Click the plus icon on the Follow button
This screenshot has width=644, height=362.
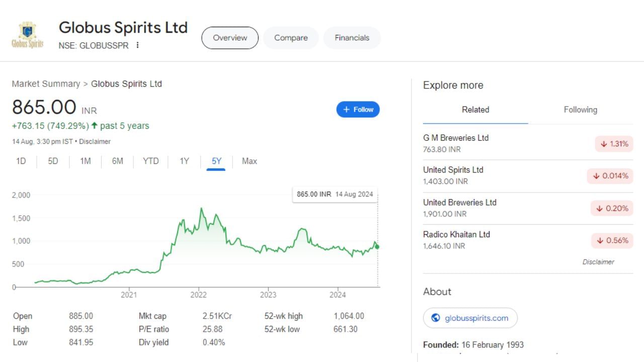(x=346, y=109)
